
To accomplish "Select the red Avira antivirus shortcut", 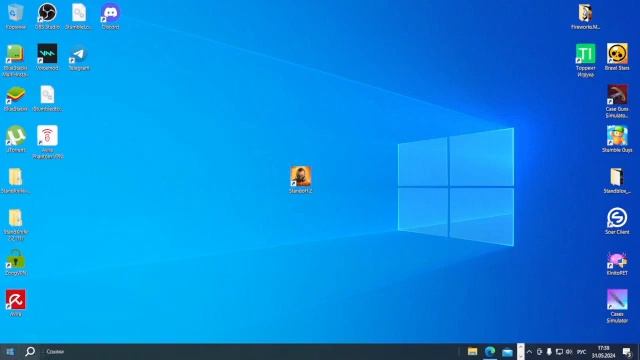I will click(x=16, y=300).
